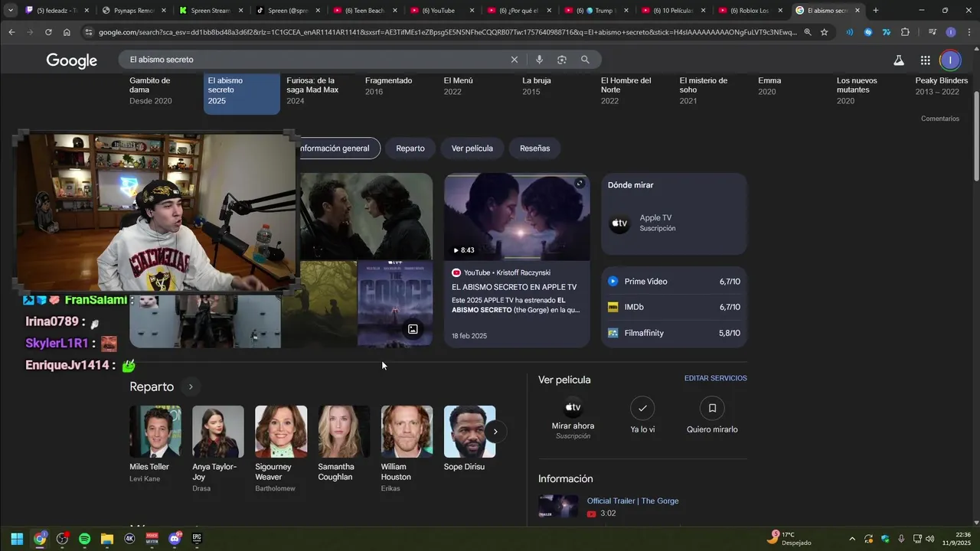Open OBS Studio from the taskbar

[x=62, y=539]
